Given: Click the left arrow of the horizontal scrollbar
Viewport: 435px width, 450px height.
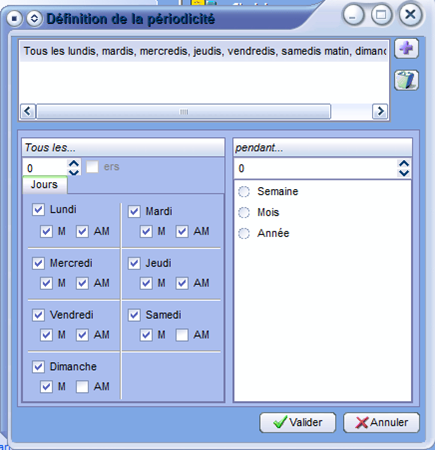Looking at the screenshot, I should click(28, 111).
